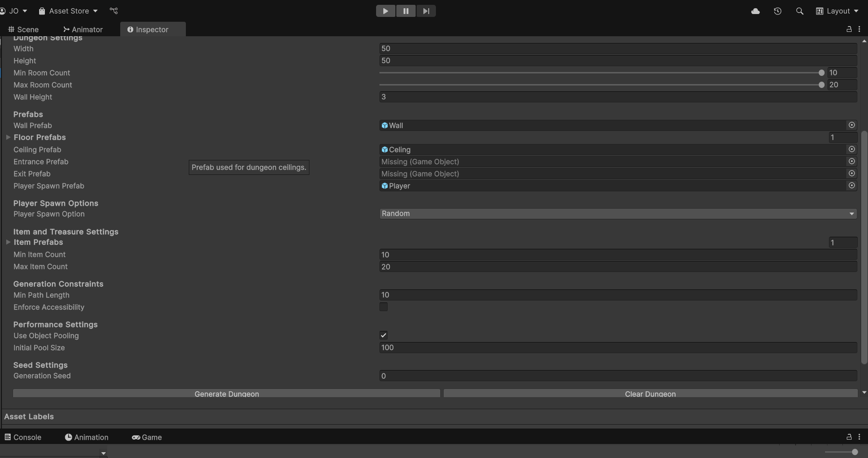Uncheck Use Object Pooling
868x458 pixels.
point(384,335)
